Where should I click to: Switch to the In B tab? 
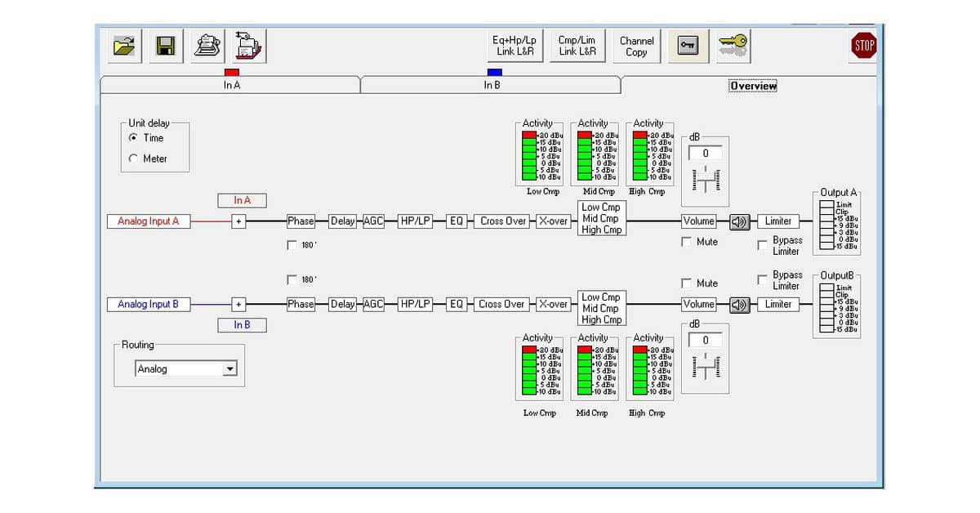[491, 85]
